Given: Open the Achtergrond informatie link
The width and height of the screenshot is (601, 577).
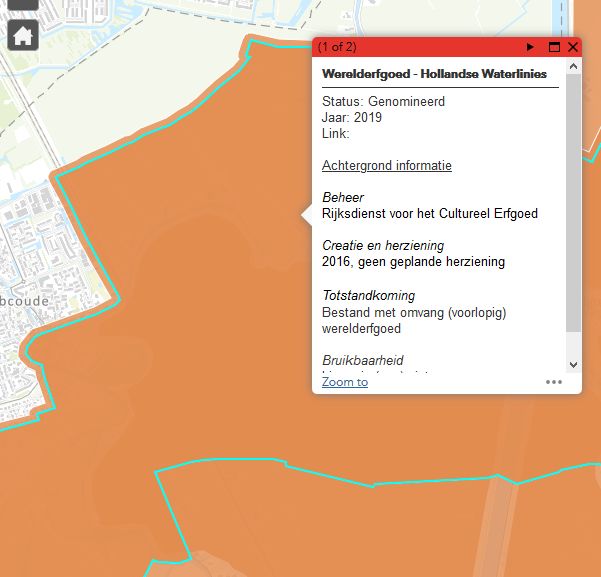Looking at the screenshot, I should [386, 166].
